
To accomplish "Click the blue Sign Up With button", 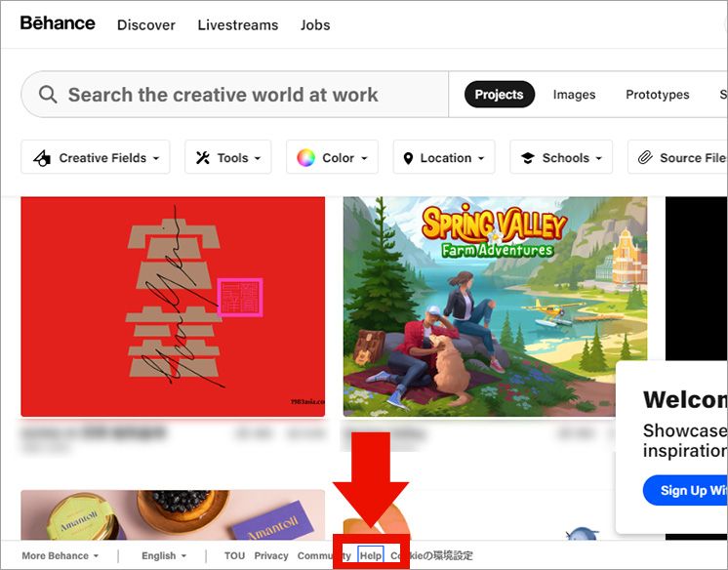I will point(685,490).
